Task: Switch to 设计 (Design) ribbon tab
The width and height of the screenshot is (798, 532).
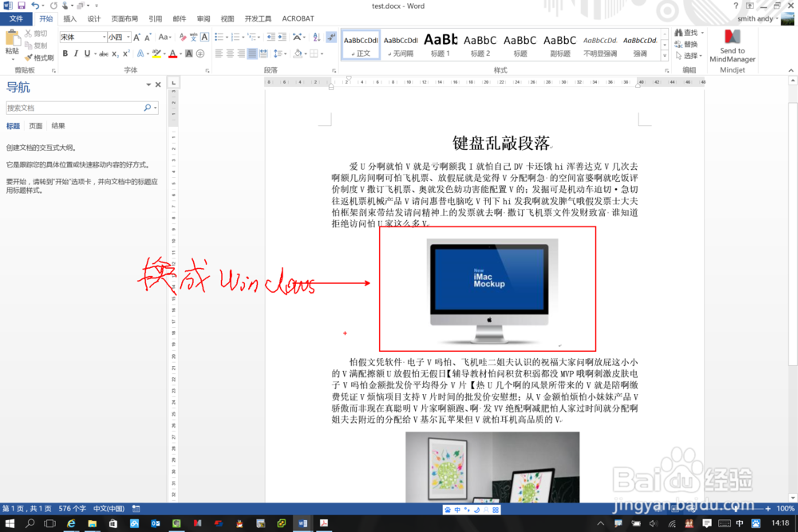Action: (x=93, y=19)
